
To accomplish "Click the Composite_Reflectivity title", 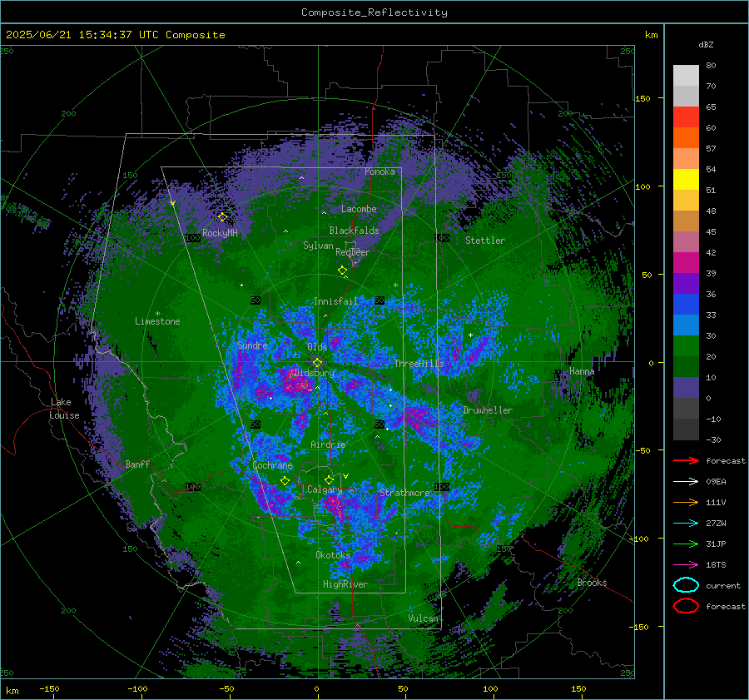I will 374,12.
